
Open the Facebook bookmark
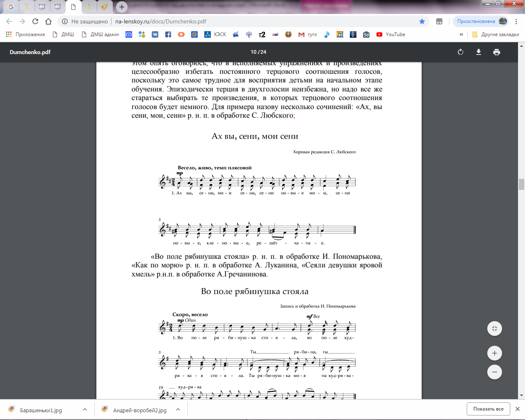(x=168, y=34)
